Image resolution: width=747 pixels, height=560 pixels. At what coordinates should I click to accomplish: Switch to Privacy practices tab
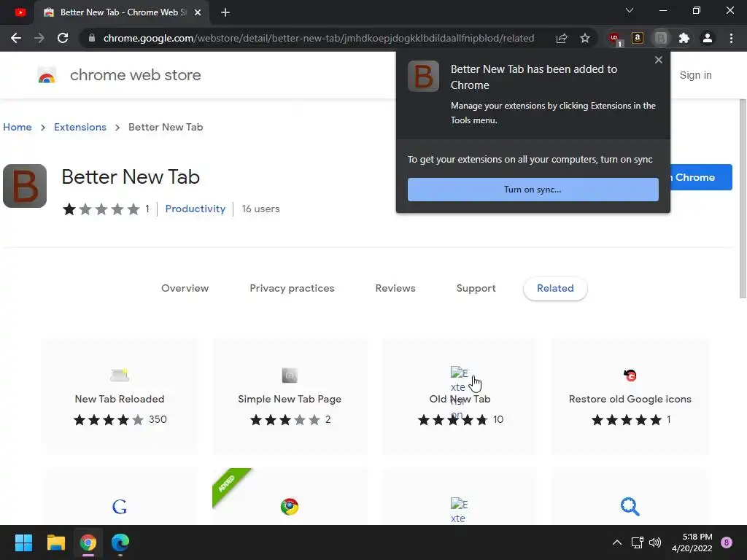[292, 288]
